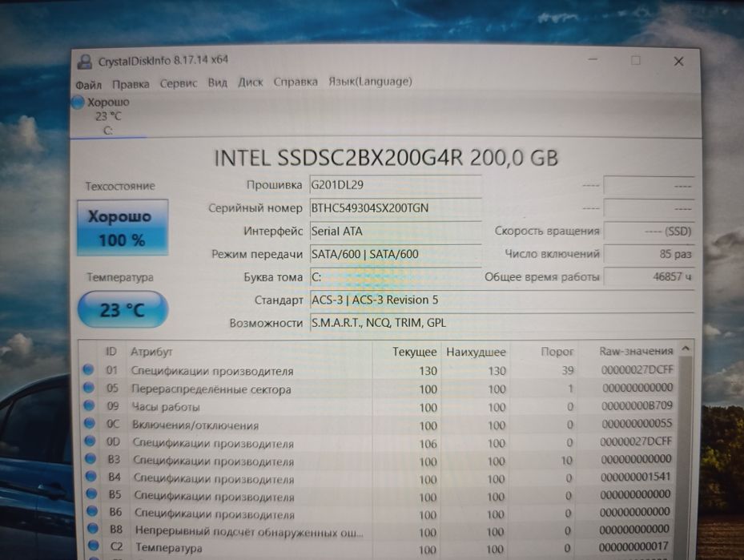Open the Справка menu
Viewport: 744px width, 560px height.
(296, 82)
